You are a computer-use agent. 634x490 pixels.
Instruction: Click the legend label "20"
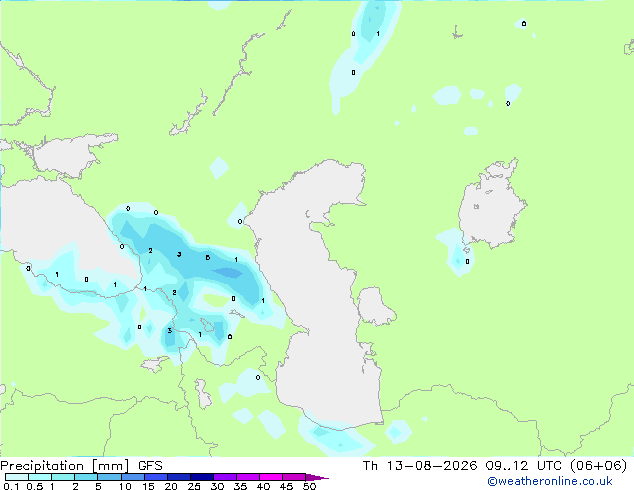[x=171, y=486]
